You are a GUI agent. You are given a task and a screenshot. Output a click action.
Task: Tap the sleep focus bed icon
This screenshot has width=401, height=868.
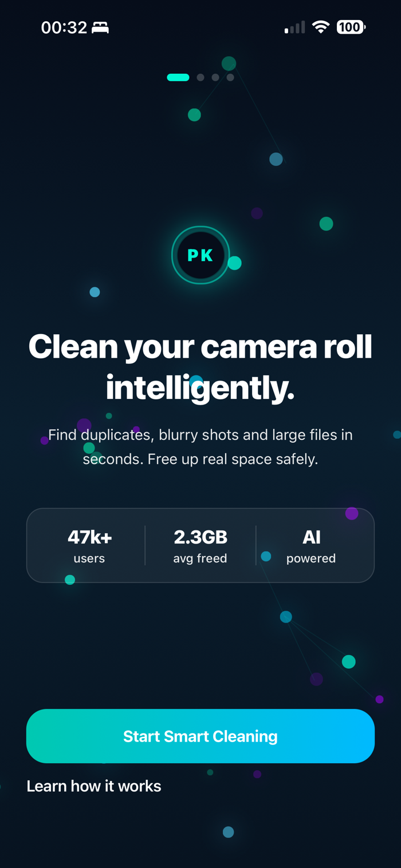100,27
